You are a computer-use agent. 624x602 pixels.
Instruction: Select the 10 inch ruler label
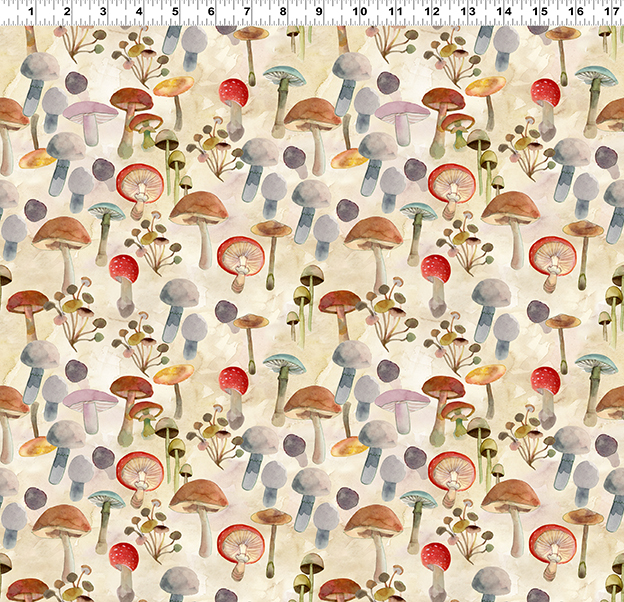pyautogui.click(x=359, y=12)
